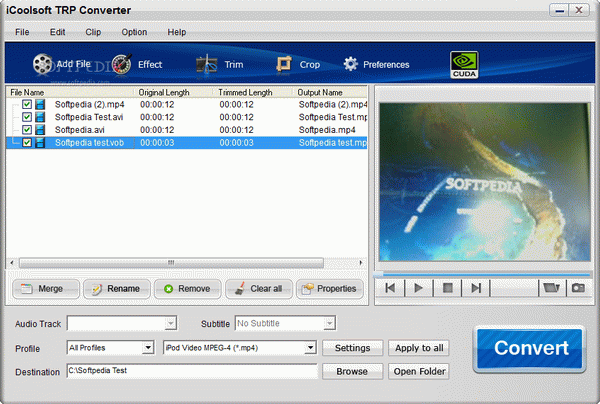Click the Add File film reel icon
The width and height of the screenshot is (600, 404).
click(42, 64)
